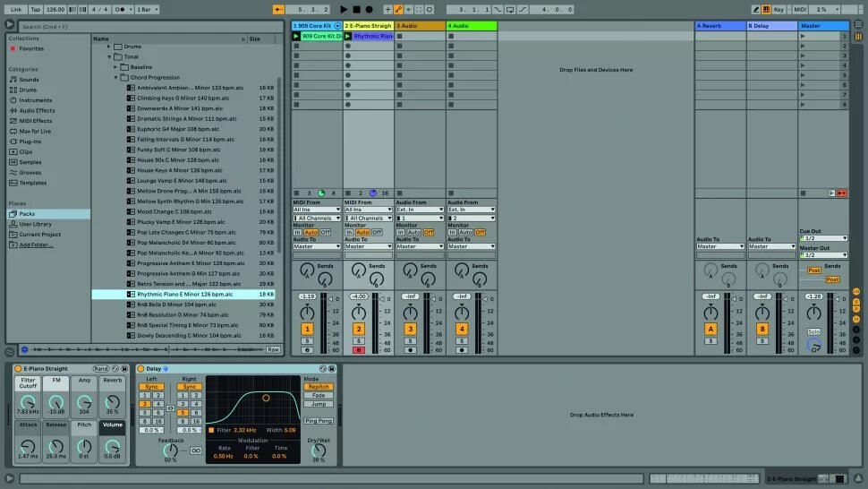Select Audio Effects in browser categories
The width and height of the screenshot is (868, 489).
[x=36, y=110]
